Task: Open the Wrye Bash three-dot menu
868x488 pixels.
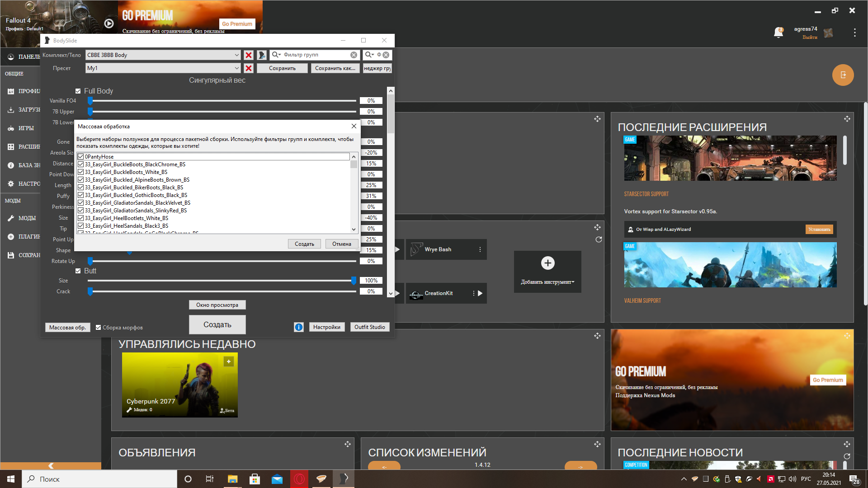Action: [480, 249]
